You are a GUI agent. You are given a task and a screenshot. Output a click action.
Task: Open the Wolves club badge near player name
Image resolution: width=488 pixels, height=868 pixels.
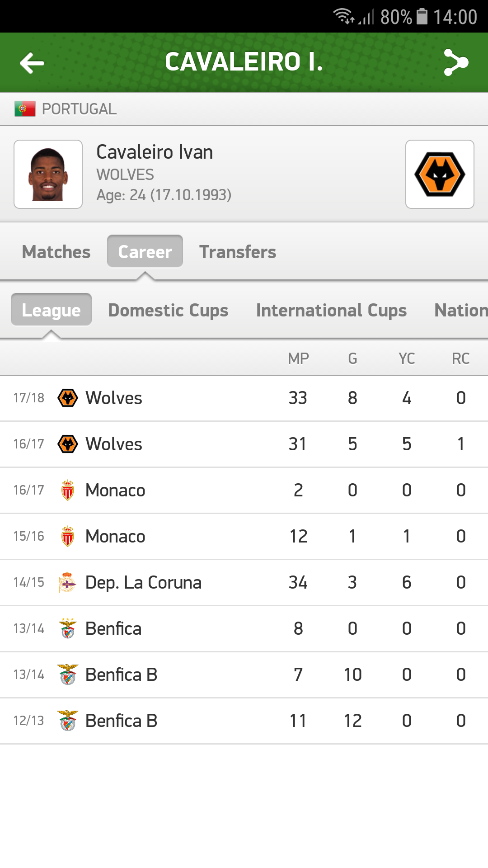[x=440, y=174]
